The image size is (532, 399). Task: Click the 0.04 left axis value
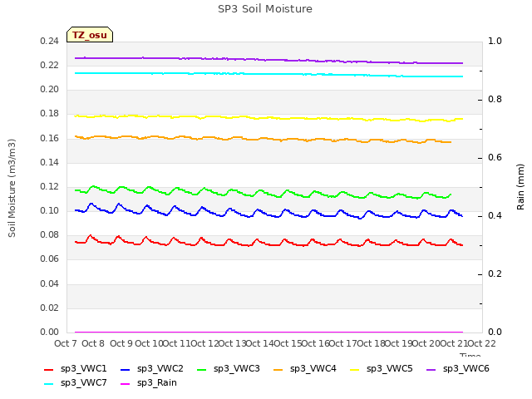(50, 283)
